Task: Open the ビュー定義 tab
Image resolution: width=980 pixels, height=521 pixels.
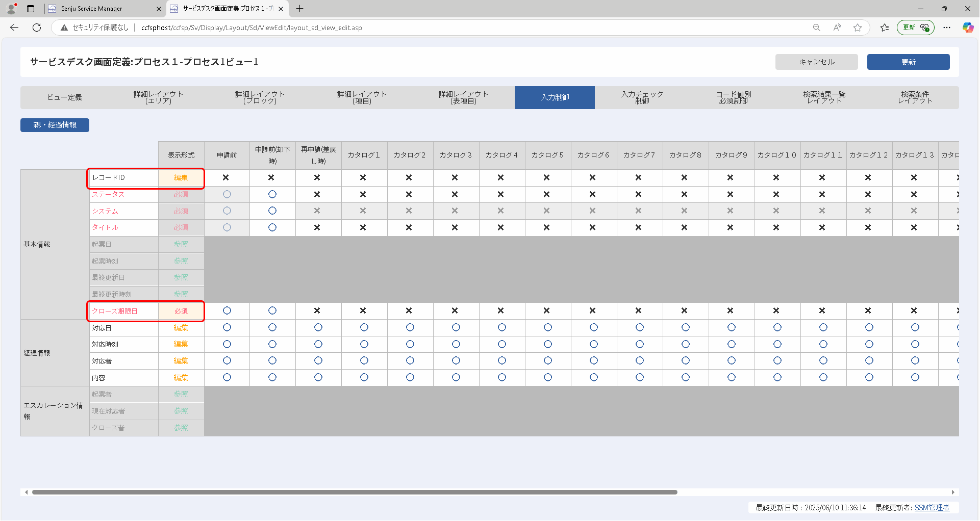Action: [x=64, y=97]
